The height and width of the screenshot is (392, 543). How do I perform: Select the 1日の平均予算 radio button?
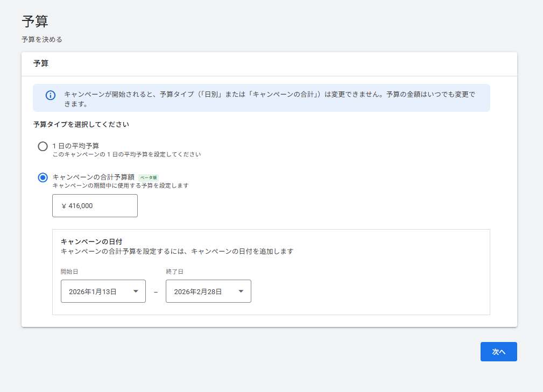click(43, 146)
